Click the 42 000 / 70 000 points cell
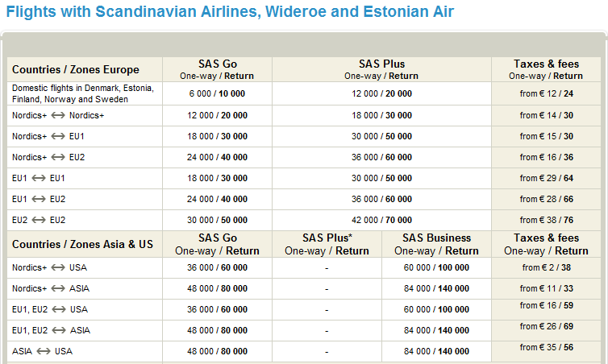 coord(381,220)
